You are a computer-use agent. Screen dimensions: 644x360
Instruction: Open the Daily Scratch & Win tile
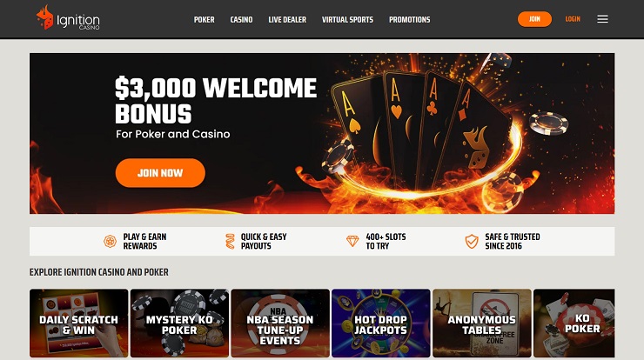point(79,323)
